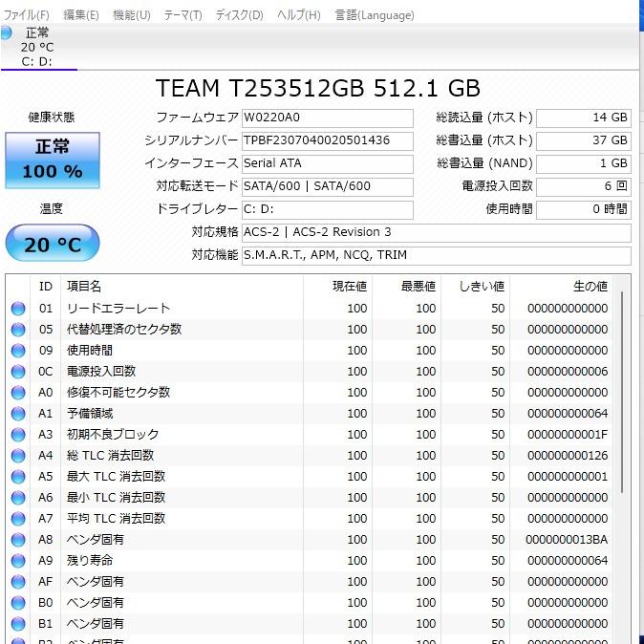Click the status icon of row A7 平均 TLC 消去回数
The image size is (644, 644).
(x=18, y=518)
